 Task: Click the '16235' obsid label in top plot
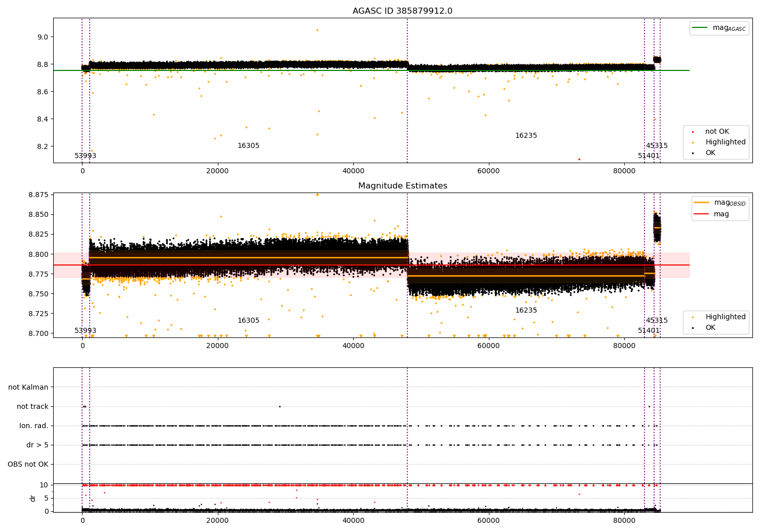pyautogui.click(x=526, y=136)
